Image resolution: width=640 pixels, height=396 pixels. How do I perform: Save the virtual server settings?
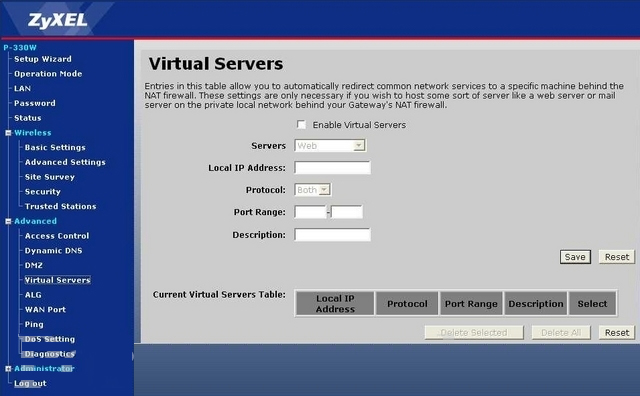(575, 257)
